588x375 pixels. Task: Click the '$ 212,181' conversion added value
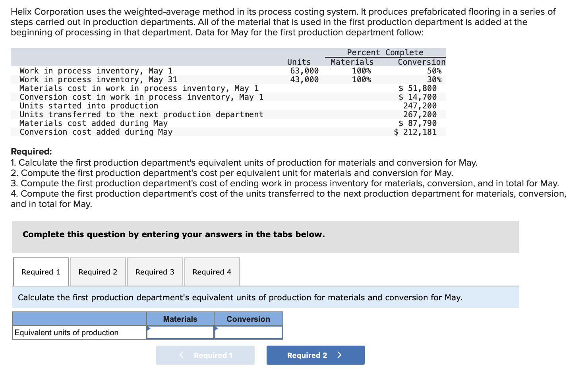(415, 132)
